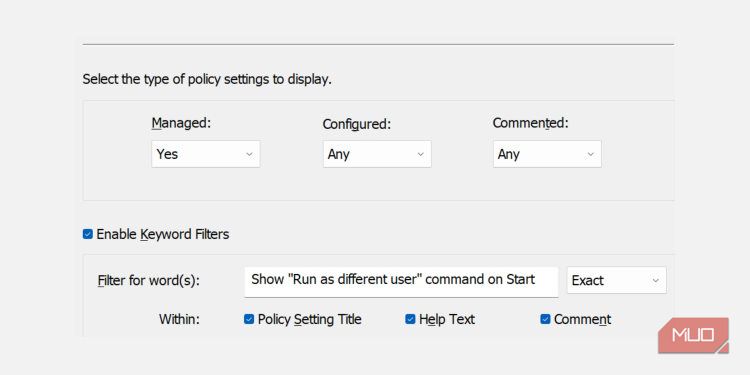Disable the Help Text checkbox
Screen dimensions: 750x375
(x=410, y=319)
